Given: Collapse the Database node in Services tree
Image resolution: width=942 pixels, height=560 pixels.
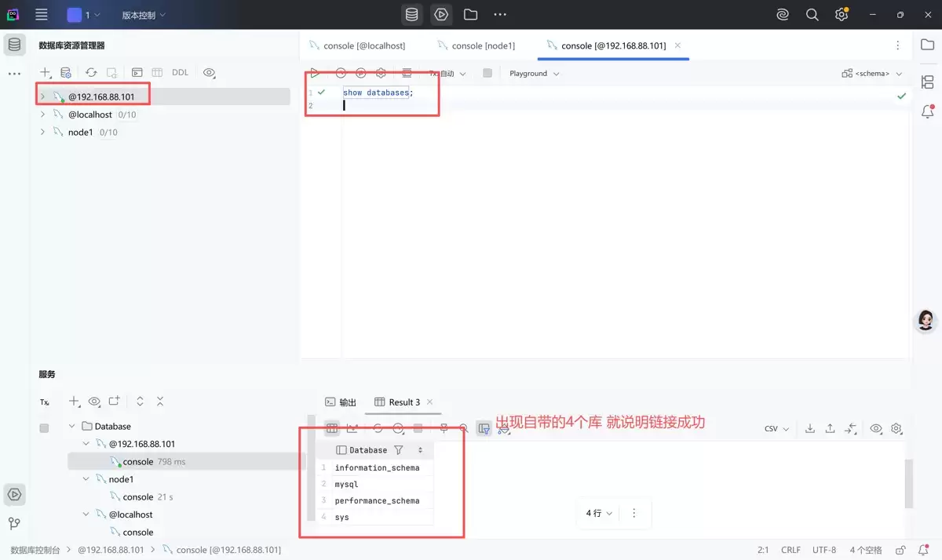Looking at the screenshot, I should (x=72, y=427).
